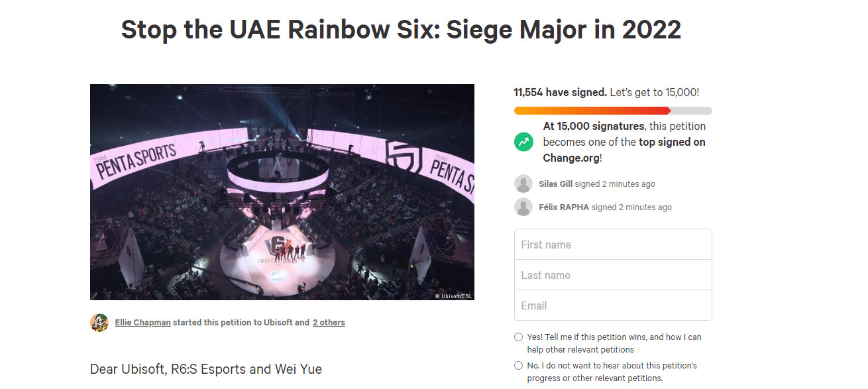This screenshot has height=389, width=868.
Task: Click the Ubisoft/ESL image credit
Action: click(453, 296)
